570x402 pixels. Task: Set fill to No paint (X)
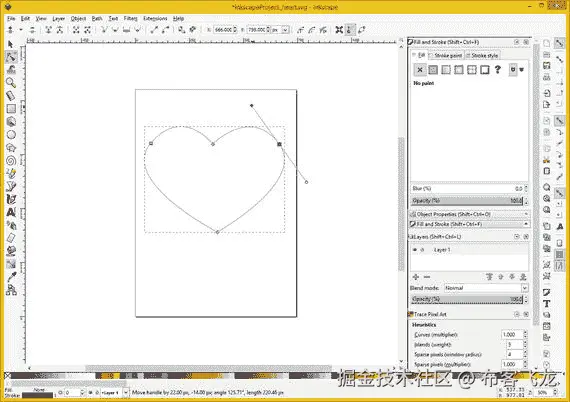pos(420,70)
